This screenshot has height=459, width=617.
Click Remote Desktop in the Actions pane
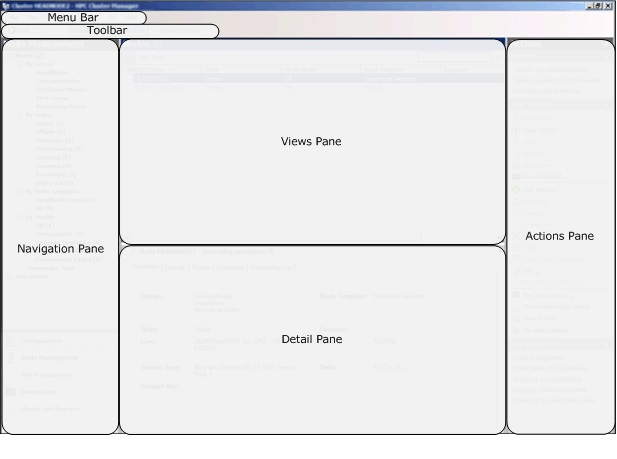click(545, 331)
